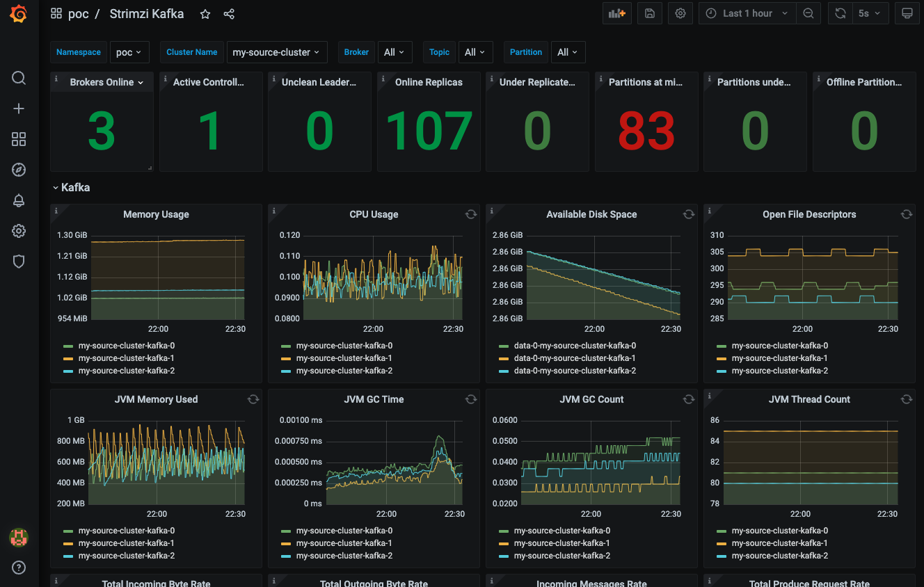Viewport: 924px width, 587px height.
Task: Toggle my-source-cluster-kafka-0 in JVM Memory Used legend
Action: click(126, 531)
